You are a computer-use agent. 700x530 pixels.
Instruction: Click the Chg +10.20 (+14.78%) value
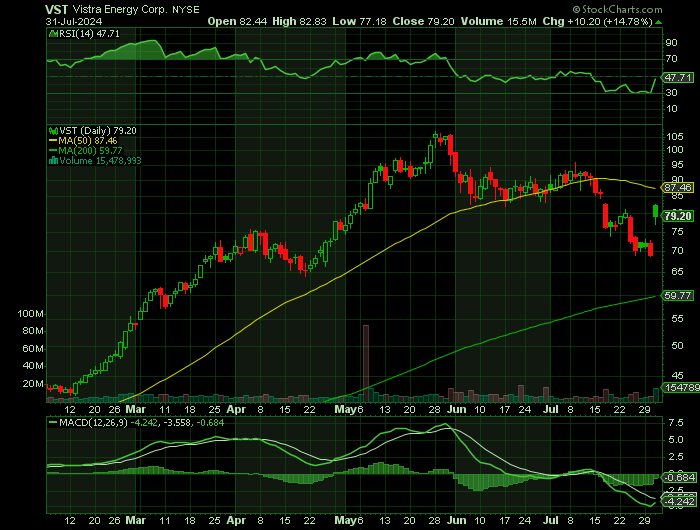(x=598, y=21)
